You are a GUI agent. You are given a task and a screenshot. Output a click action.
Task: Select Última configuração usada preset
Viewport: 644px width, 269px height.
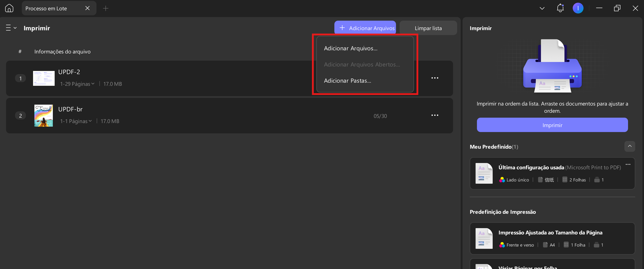pyautogui.click(x=552, y=173)
